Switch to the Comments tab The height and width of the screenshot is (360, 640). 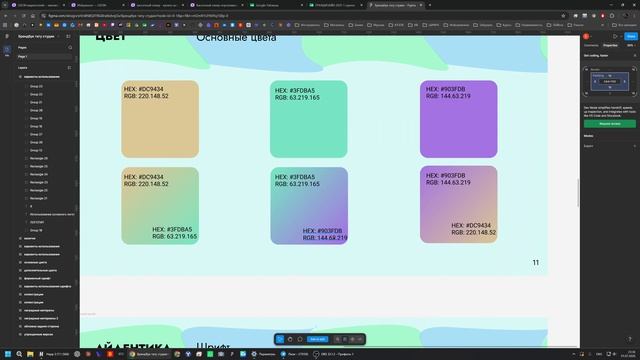point(591,45)
